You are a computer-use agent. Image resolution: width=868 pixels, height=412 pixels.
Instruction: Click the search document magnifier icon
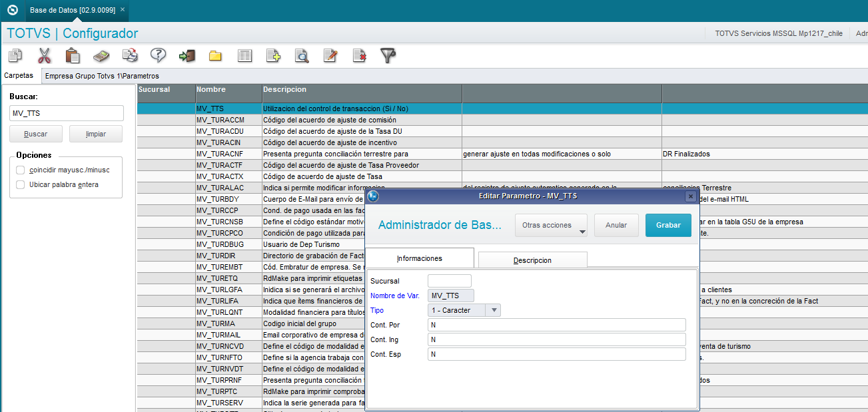[302, 56]
